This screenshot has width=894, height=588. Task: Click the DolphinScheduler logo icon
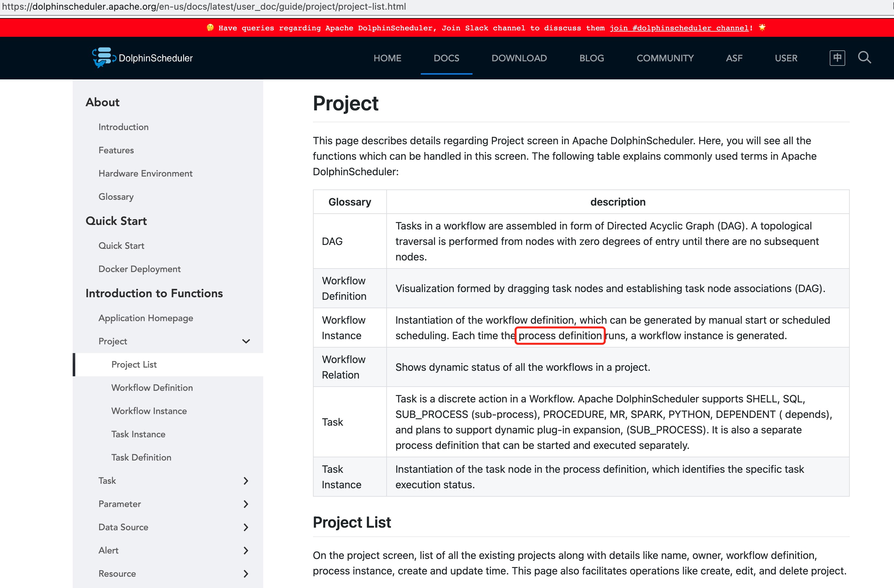click(104, 58)
